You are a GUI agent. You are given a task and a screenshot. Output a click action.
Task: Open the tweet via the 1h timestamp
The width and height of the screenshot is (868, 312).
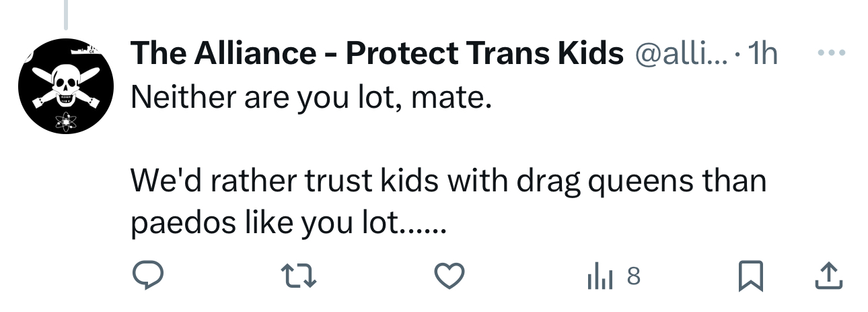click(762, 54)
